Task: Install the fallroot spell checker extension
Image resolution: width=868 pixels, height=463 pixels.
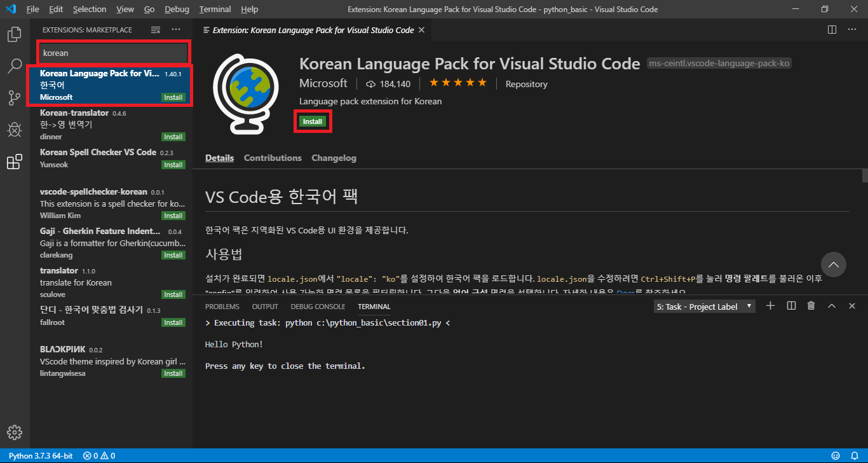Action: pos(173,322)
